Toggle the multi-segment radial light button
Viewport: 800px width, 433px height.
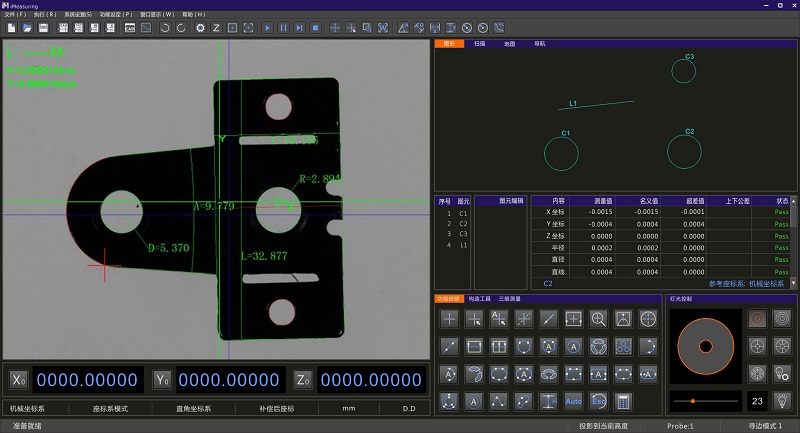point(757,374)
